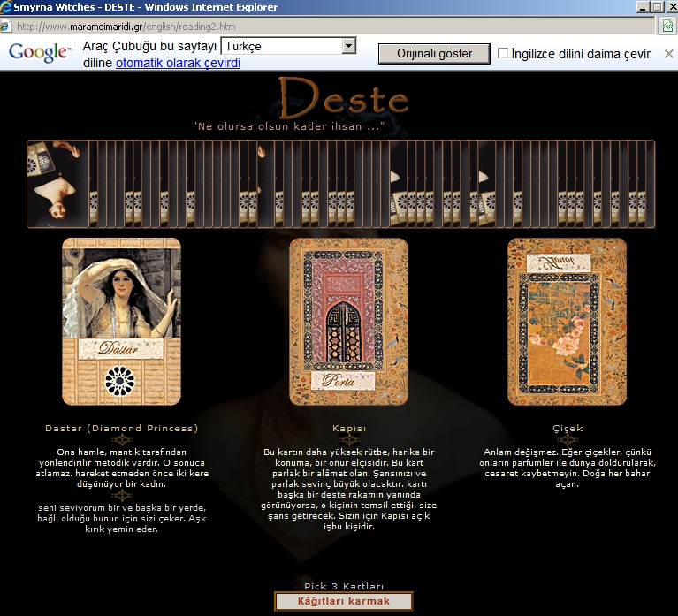Minimize the Internet Explorer window
678x616 pixels.
[x=631, y=8]
